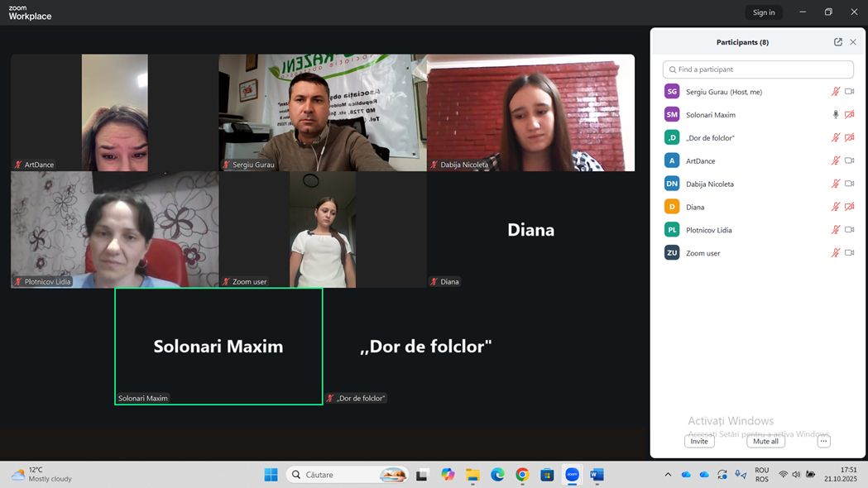Click Dabija Nicoleta's camera icon in list

point(849,184)
